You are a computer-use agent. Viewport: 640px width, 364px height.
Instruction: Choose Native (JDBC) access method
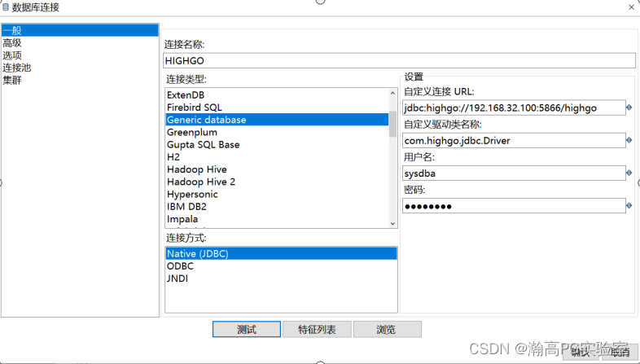pyautogui.click(x=281, y=253)
